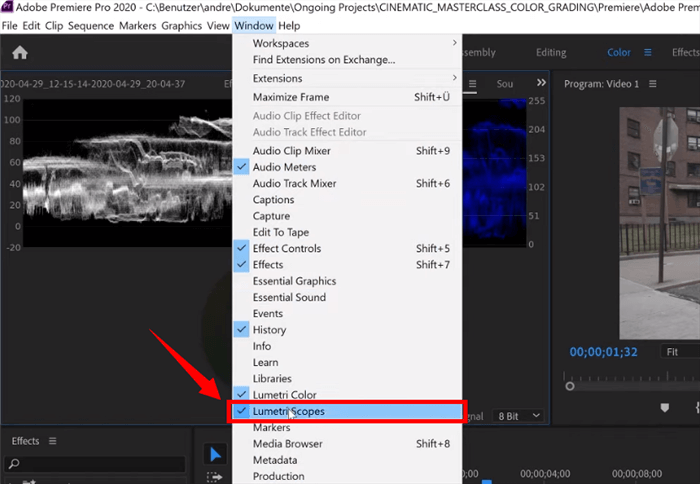
Task: Toggle the Audio Meters panel
Action: coord(284,167)
